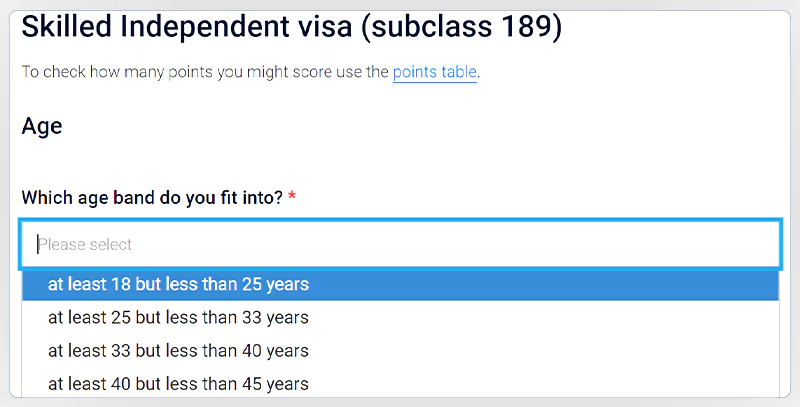This screenshot has height=407, width=800.
Task: Select 'at least 18 but less than 25 years'
Action: (179, 284)
